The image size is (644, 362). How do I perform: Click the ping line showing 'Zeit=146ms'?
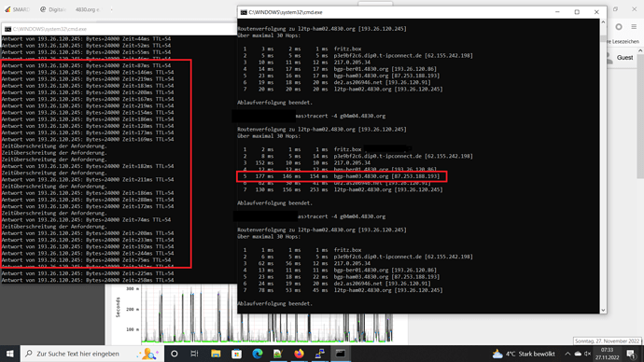click(x=88, y=72)
